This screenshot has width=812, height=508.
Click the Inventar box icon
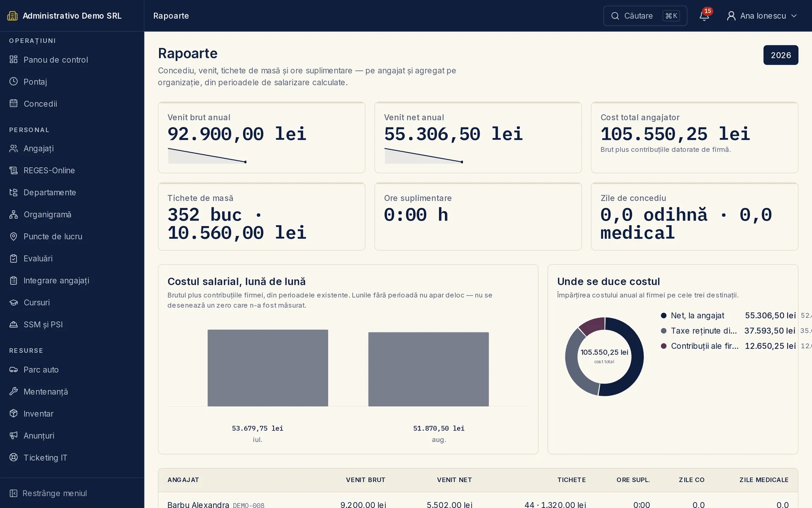coord(14,414)
